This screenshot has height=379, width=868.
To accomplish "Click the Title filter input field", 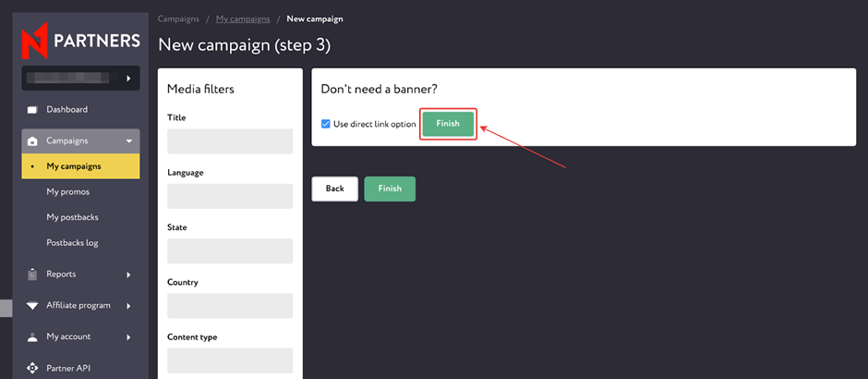I will point(230,141).
